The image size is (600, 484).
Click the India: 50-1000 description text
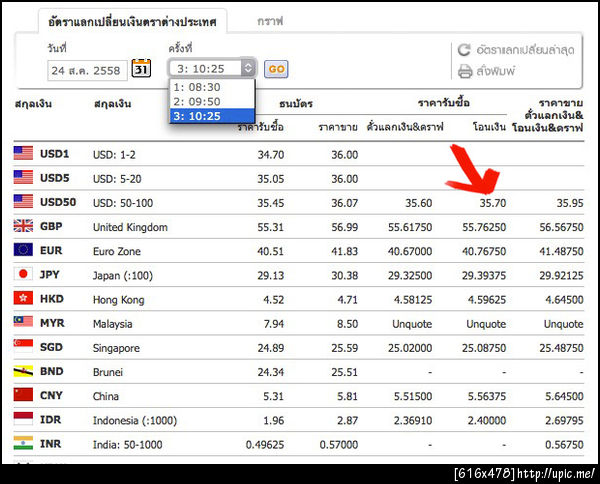point(127,445)
